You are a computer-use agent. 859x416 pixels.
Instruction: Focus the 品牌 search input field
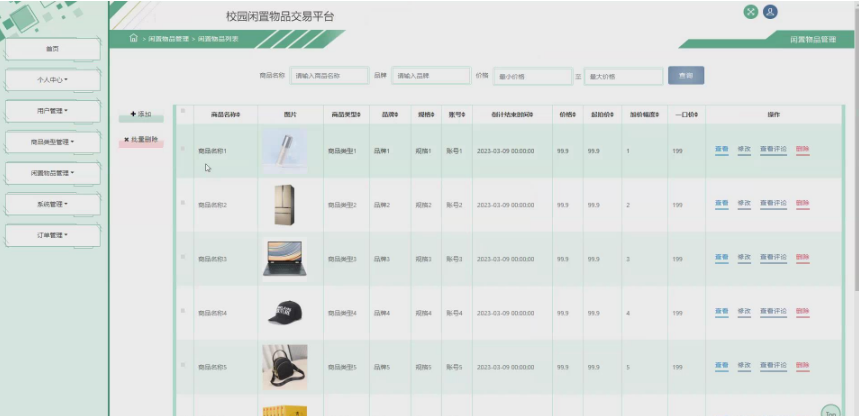click(431, 76)
